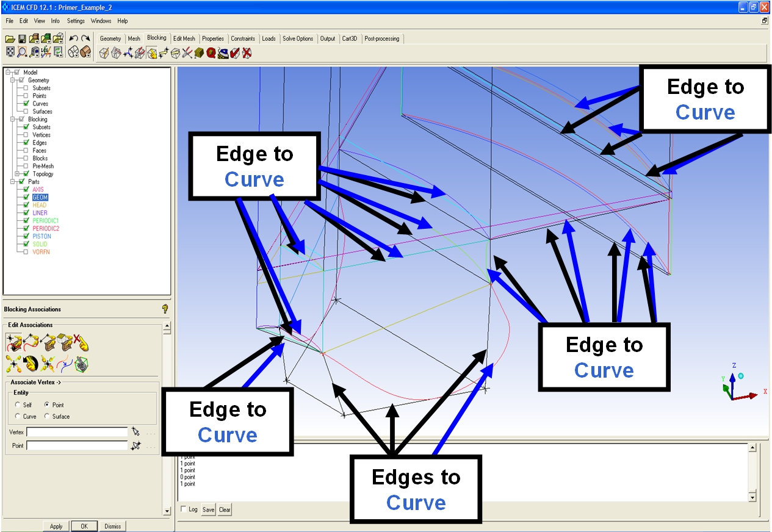Open the Pre-Mesh Quality Q icon
The height and width of the screenshot is (532, 772).
[211, 54]
